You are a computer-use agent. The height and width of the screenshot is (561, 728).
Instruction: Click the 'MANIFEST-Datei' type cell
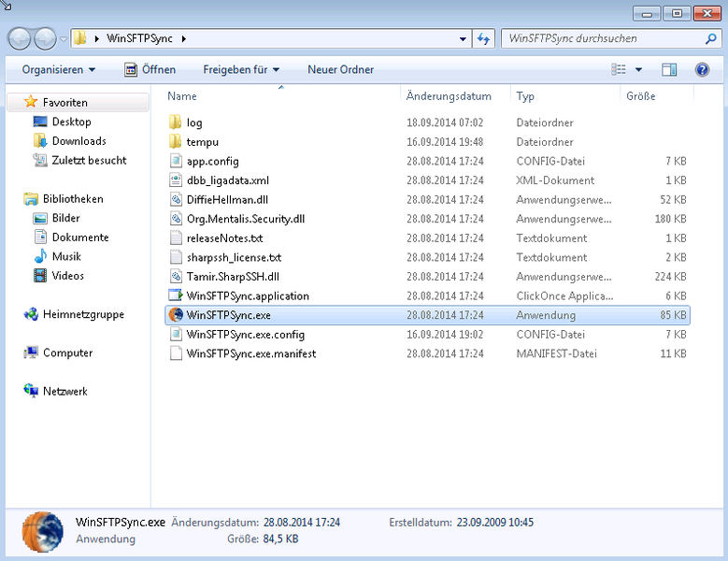pos(556,353)
